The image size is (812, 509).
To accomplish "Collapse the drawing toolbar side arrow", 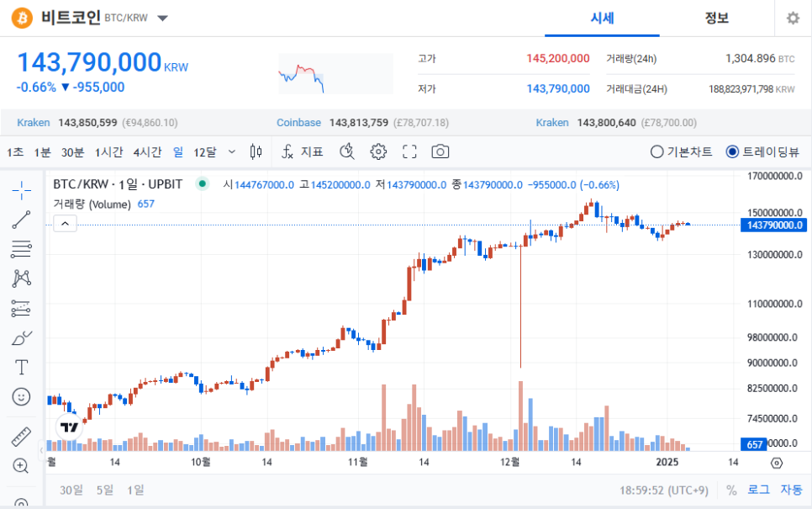I will click(x=41, y=450).
